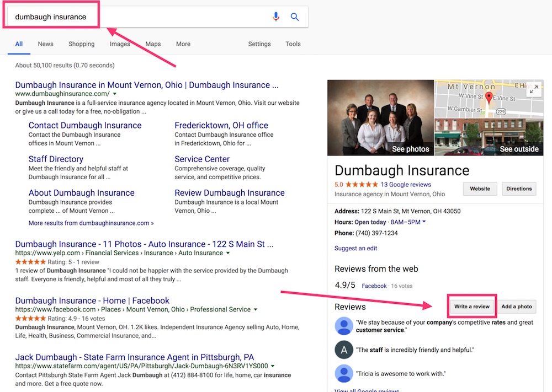Click the blue search magnifier icon
552x392 pixels.
click(x=295, y=17)
